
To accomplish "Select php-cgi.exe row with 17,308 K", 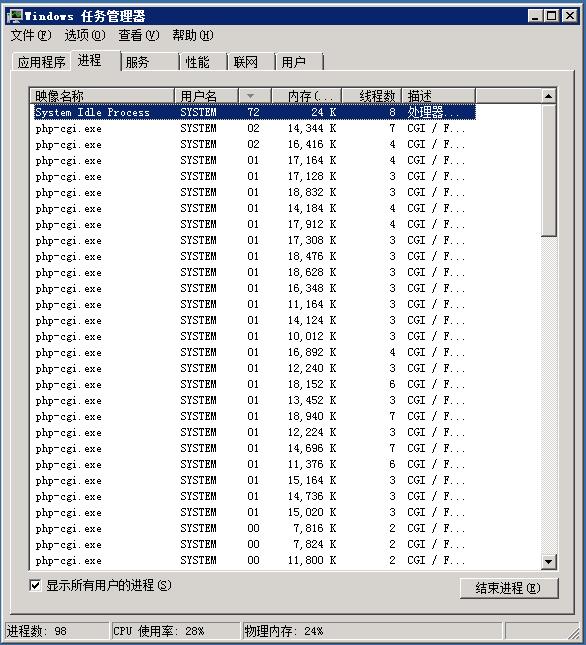I will coord(255,240).
